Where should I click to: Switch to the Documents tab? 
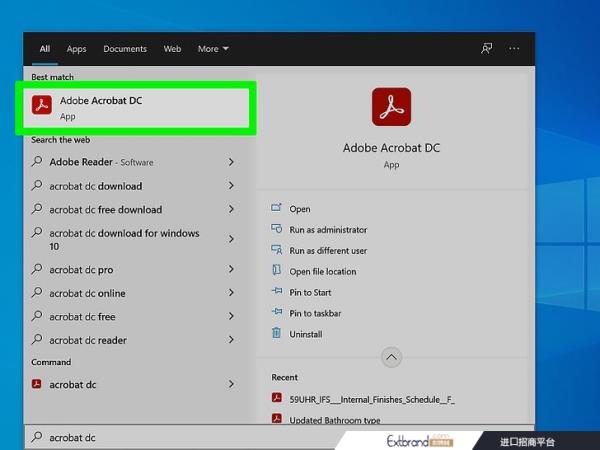(x=125, y=49)
